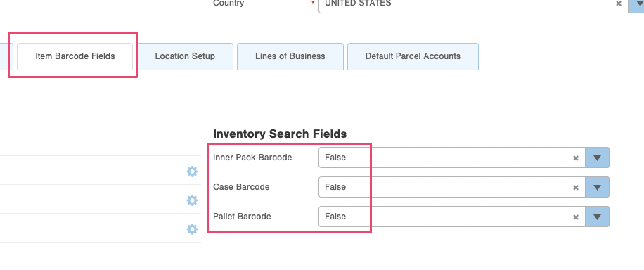Open the Inner Pack Barcode dropdown arrow
This screenshot has width=644, height=270.
pyautogui.click(x=597, y=157)
